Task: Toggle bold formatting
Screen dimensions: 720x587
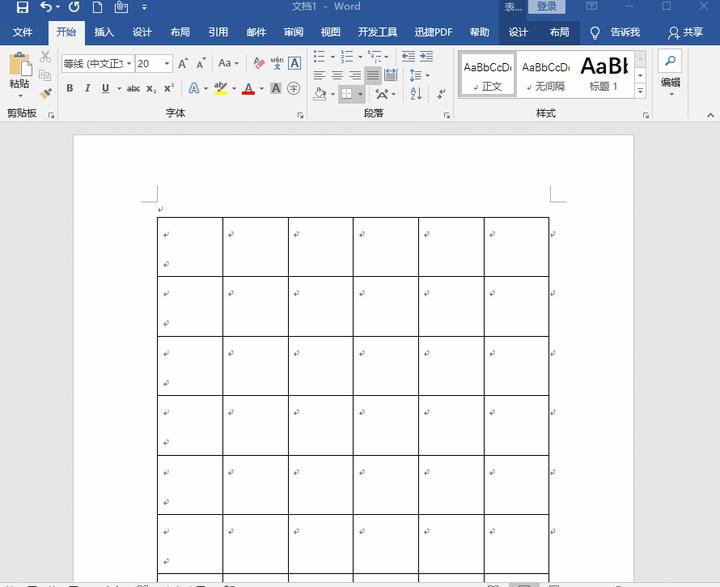Action: click(70, 88)
